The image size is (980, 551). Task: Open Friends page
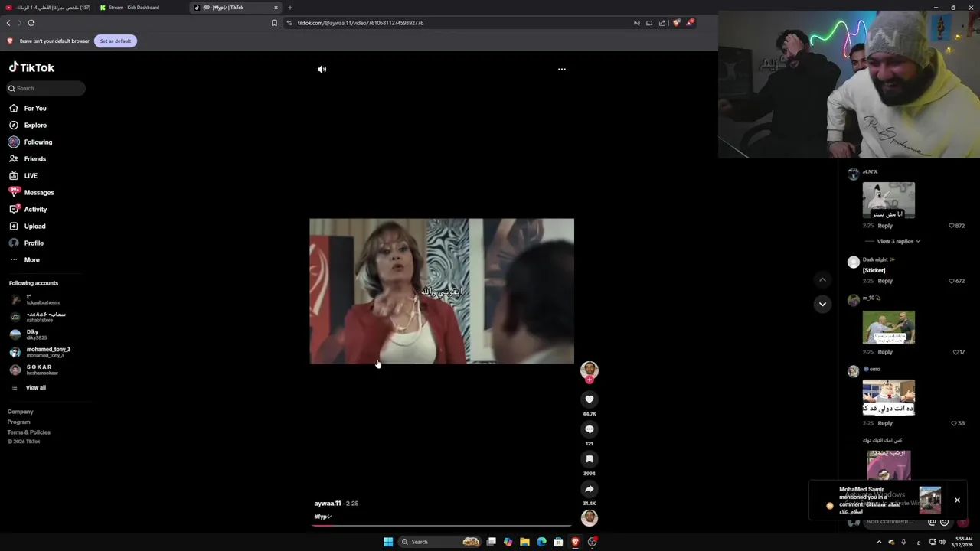[x=34, y=159]
